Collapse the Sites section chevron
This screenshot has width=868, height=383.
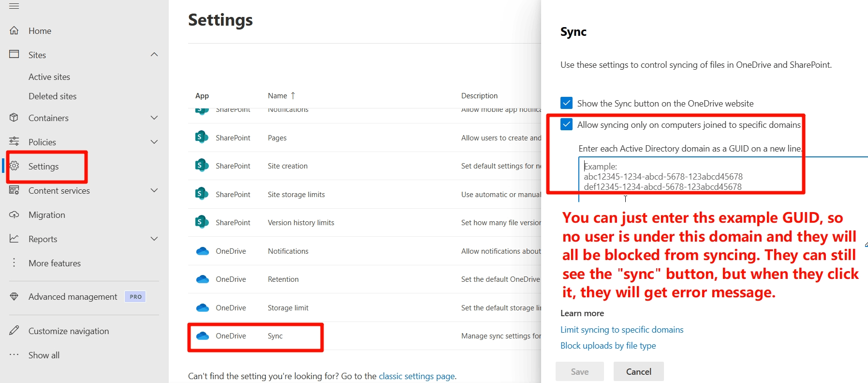(x=154, y=54)
